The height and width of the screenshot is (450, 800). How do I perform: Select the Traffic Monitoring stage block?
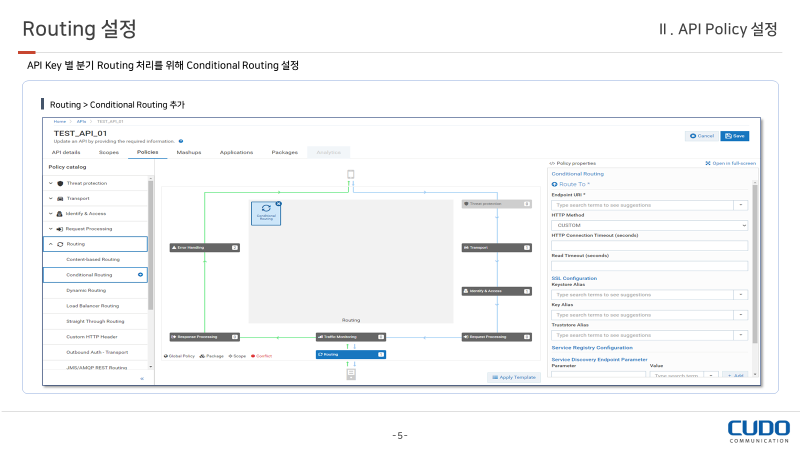[350, 337]
